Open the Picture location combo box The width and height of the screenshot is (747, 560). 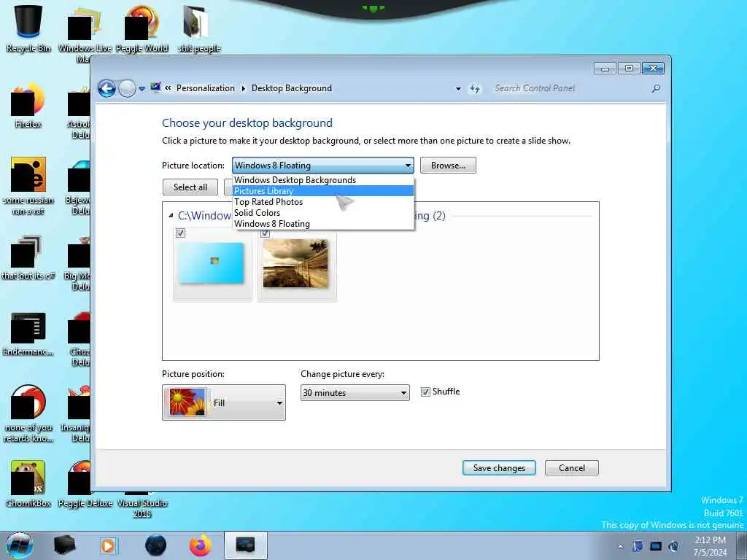click(323, 166)
